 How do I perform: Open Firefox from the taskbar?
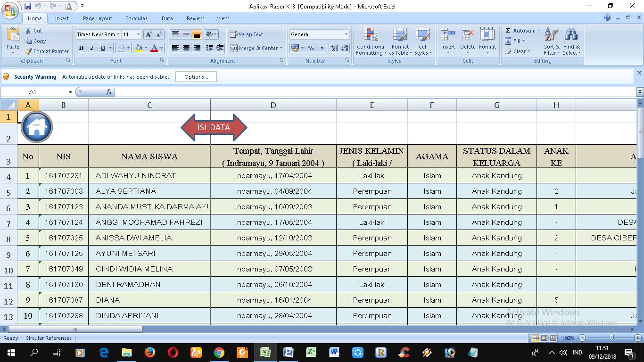150,352
